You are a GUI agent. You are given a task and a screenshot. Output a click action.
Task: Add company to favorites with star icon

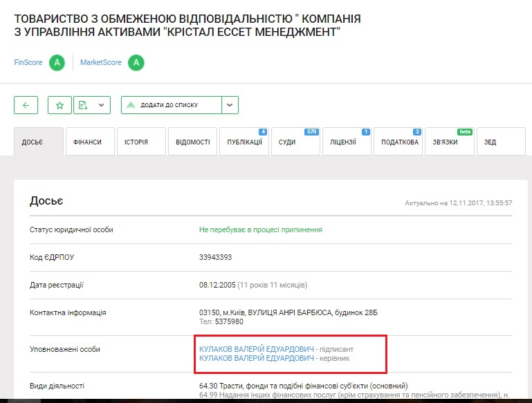59,105
